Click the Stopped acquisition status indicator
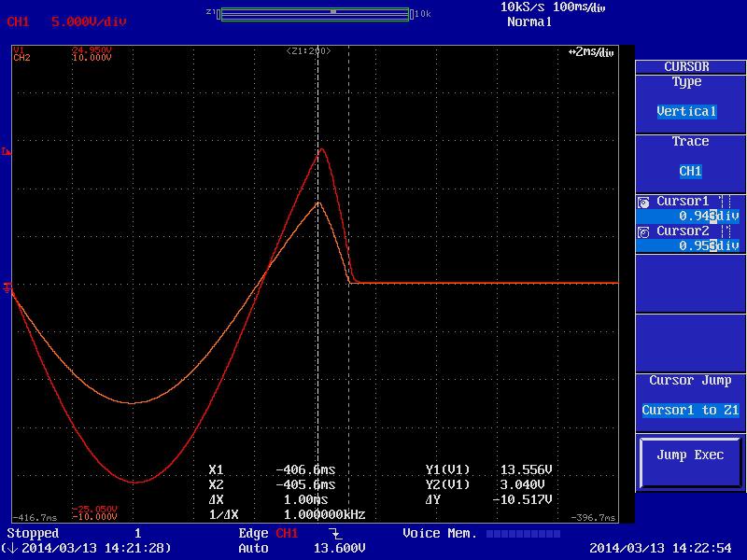 pyautogui.click(x=33, y=534)
